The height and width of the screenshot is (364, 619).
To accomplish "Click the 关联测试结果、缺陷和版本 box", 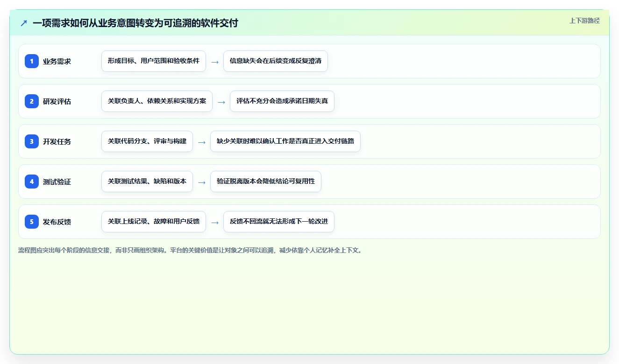I will click(x=147, y=182).
